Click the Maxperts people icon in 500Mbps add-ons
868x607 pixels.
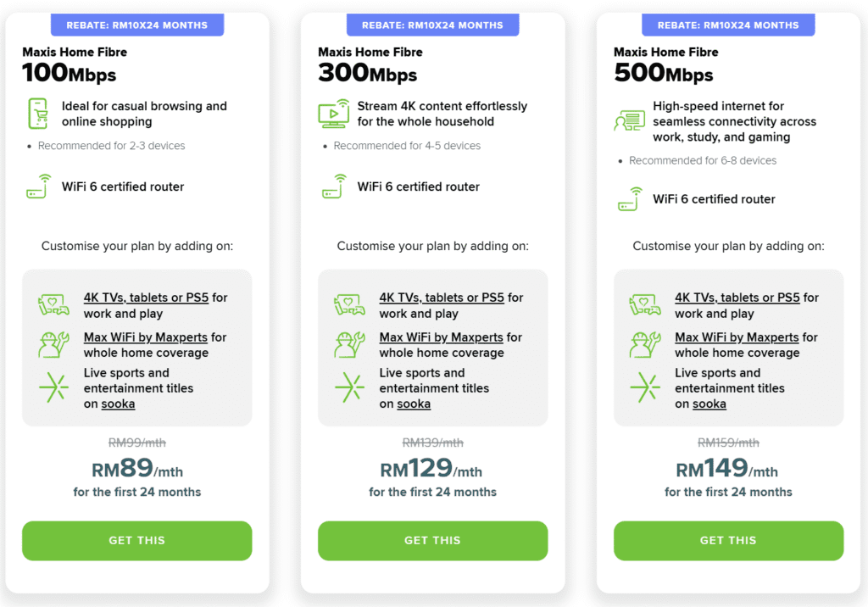point(645,344)
